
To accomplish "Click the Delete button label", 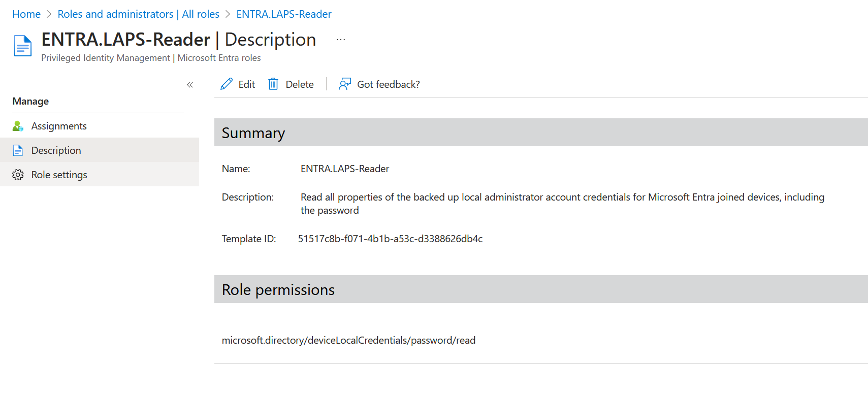I will 300,84.
